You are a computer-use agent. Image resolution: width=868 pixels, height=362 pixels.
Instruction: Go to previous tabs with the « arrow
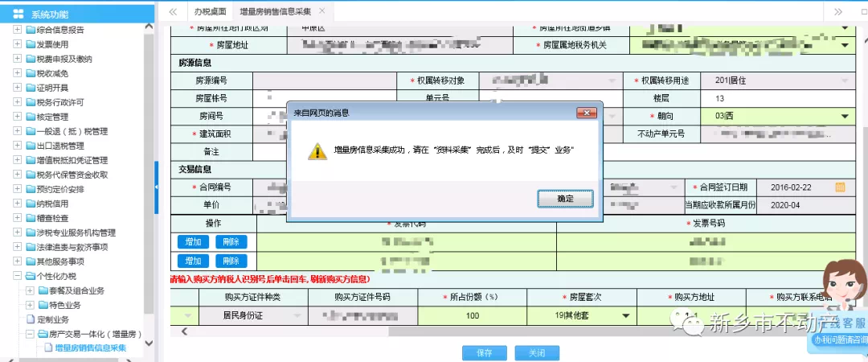point(173,11)
